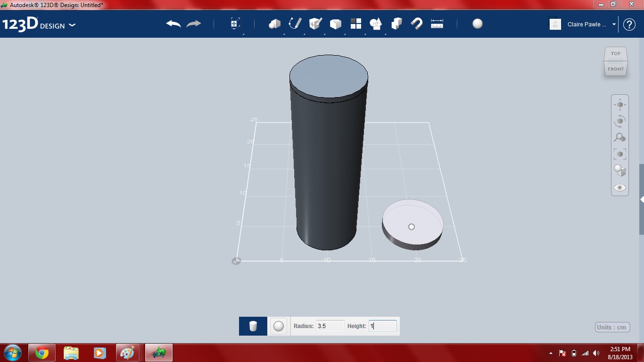Click the FRONT face of the view cube
644x362 pixels.
point(616,69)
